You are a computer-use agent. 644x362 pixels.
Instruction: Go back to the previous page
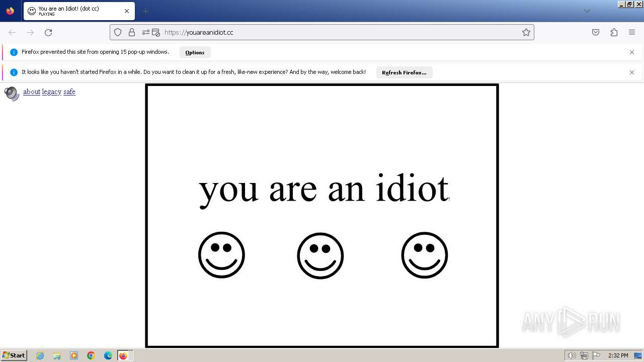click(12, 32)
